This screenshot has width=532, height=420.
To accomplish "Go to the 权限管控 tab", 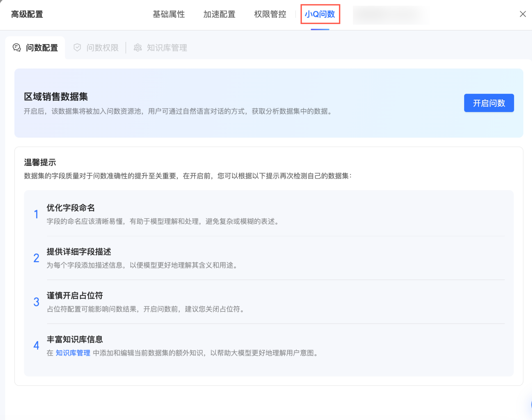I will tap(270, 14).
